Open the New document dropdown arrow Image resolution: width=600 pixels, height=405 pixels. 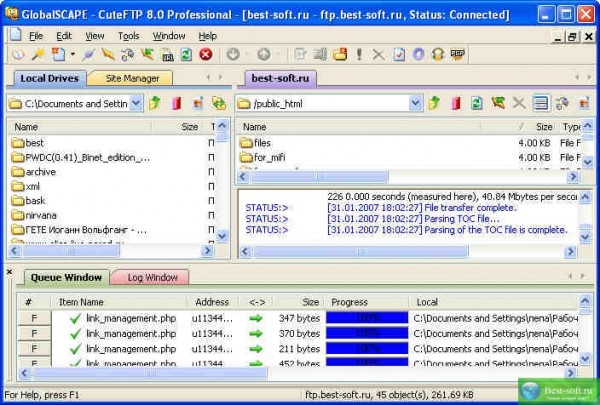tap(73, 54)
